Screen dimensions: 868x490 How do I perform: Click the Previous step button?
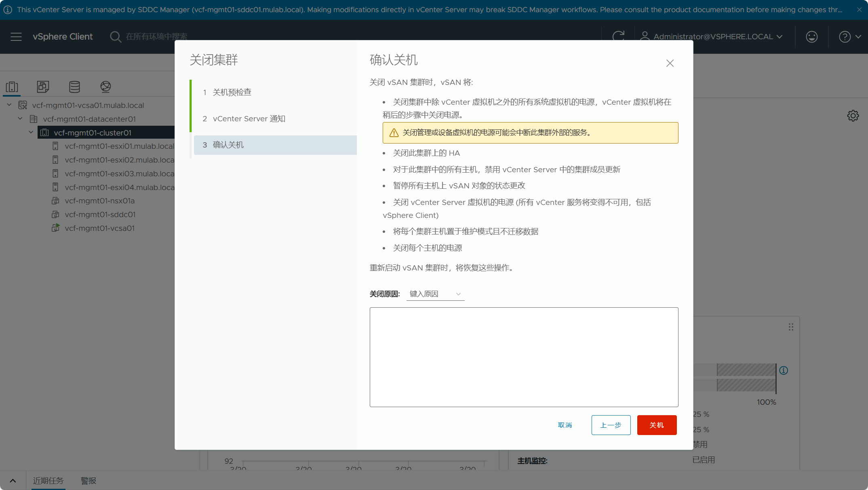pyautogui.click(x=611, y=425)
